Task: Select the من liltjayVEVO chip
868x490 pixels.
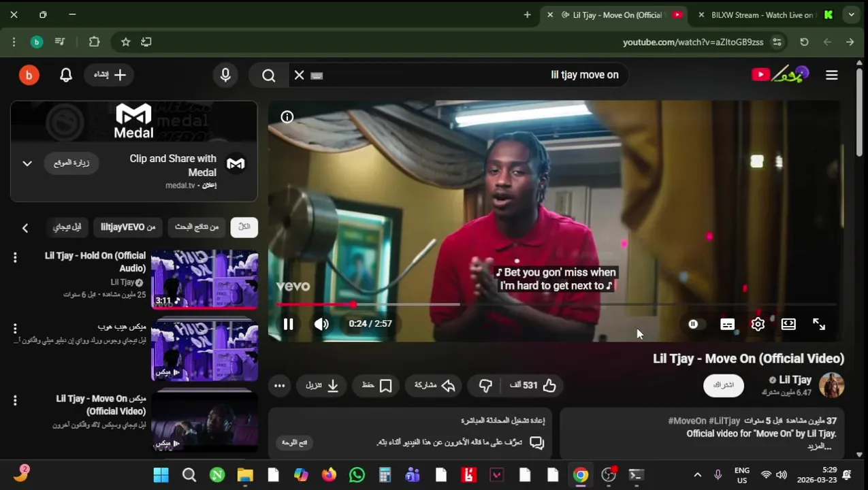Action: 128,227
